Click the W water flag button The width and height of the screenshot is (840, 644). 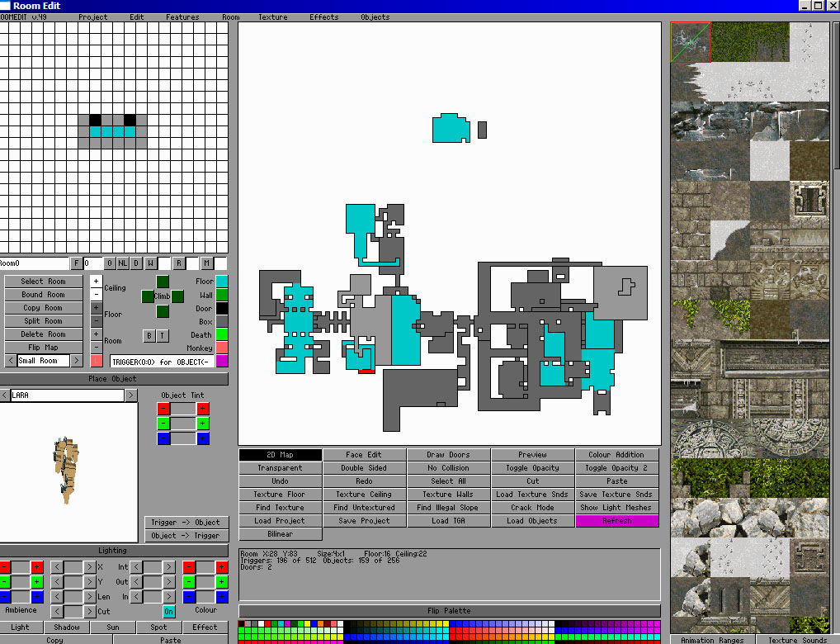point(150,263)
